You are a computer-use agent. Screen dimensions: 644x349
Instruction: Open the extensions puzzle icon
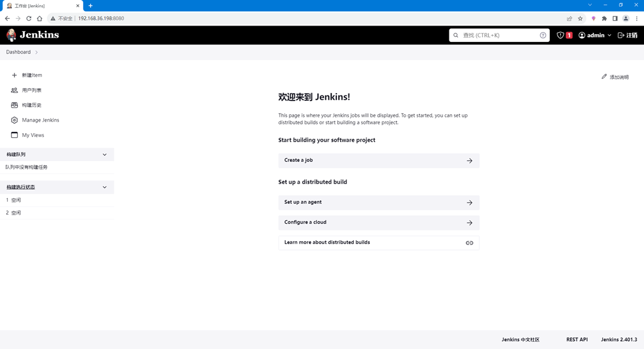(x=604, y=18)
